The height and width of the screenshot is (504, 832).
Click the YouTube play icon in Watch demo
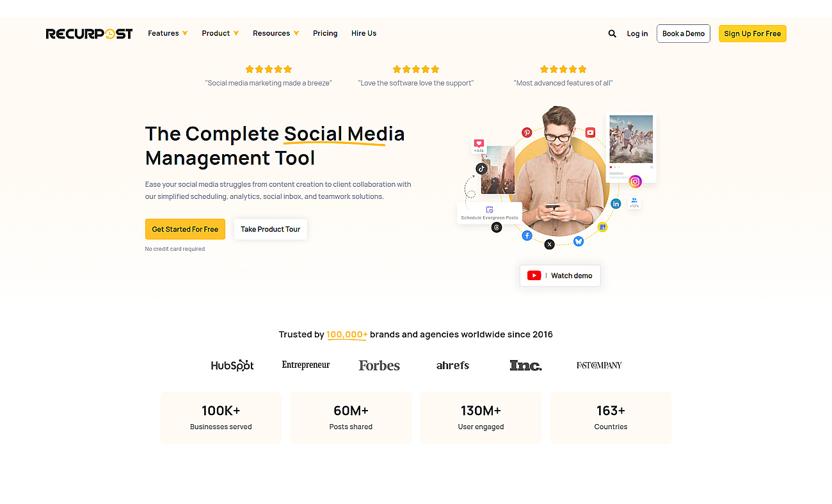[x=534, y=276]
